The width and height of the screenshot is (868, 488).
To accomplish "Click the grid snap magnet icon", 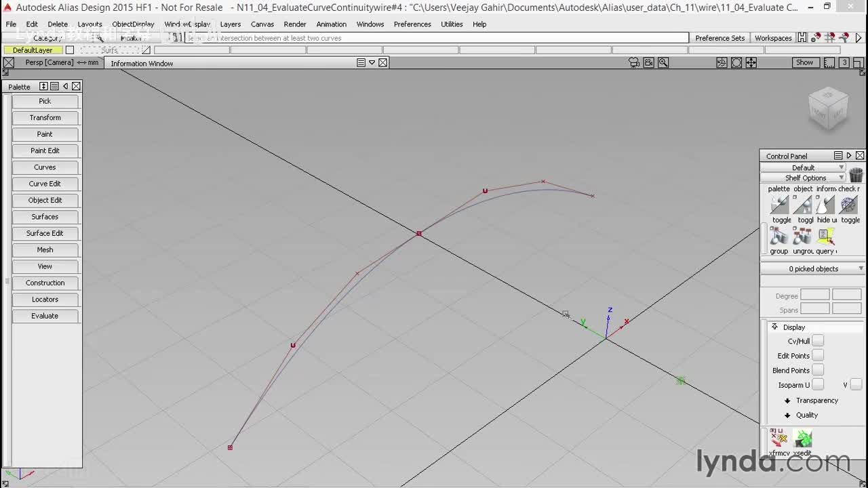I will (830, 38).
